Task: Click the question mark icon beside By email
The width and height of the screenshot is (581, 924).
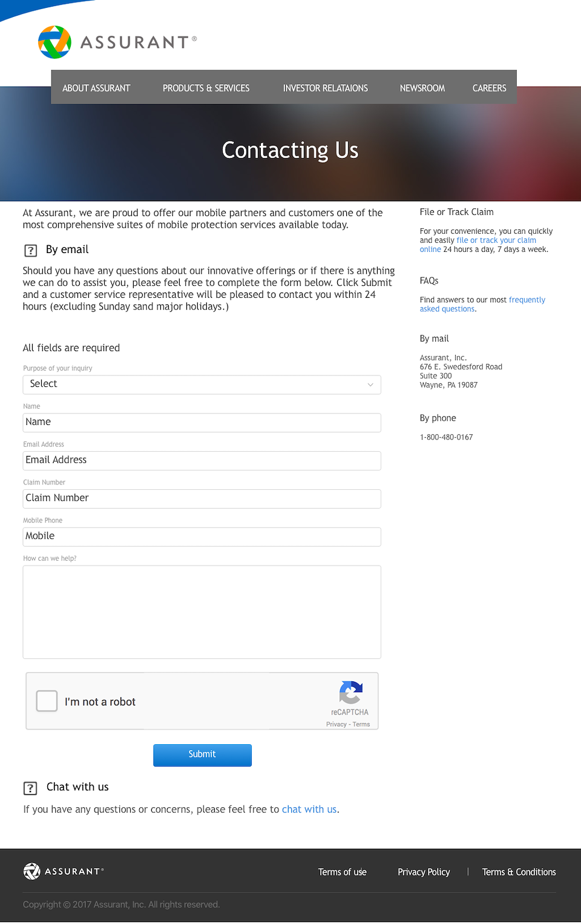Action: coord(30,250)
